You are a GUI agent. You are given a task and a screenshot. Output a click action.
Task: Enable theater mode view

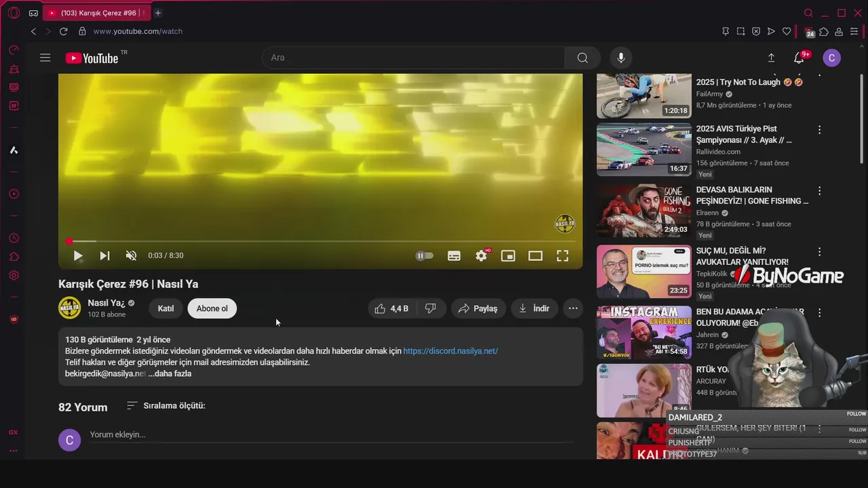click(536, 256)
